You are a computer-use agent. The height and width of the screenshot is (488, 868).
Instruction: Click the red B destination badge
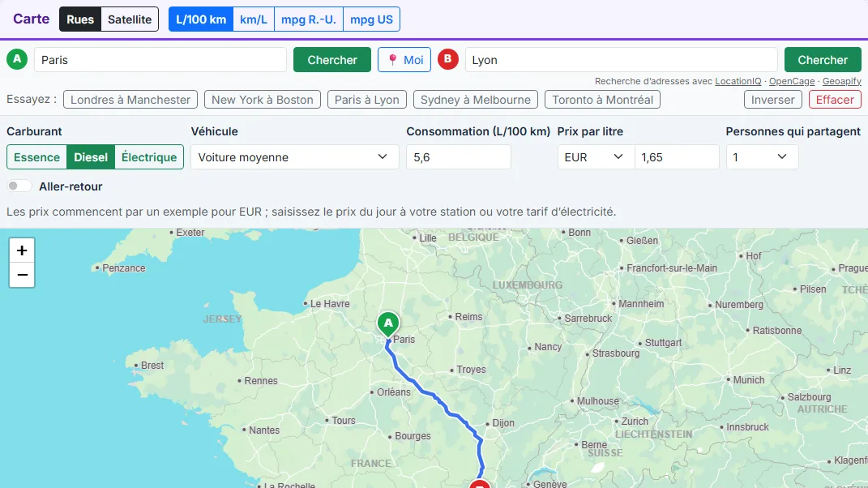pyautogui.click(x=448, y=59)
